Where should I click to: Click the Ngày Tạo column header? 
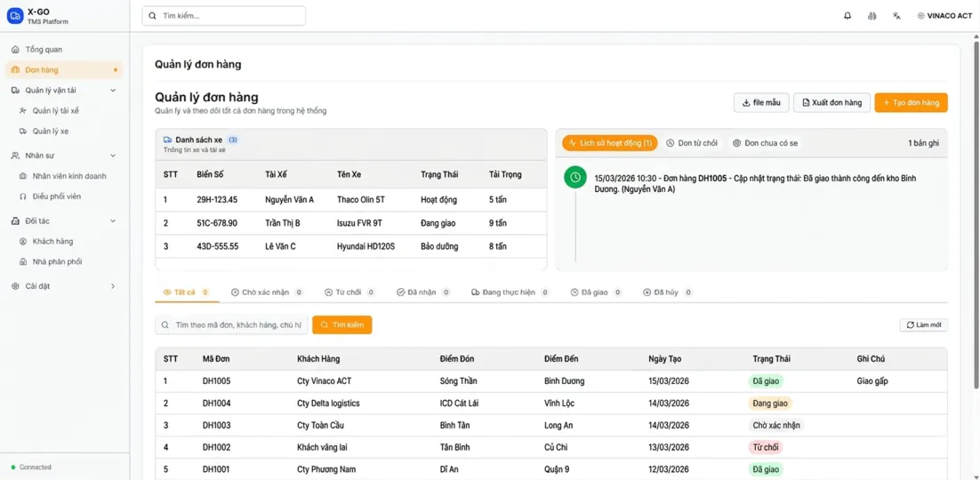tap(664, 359)
